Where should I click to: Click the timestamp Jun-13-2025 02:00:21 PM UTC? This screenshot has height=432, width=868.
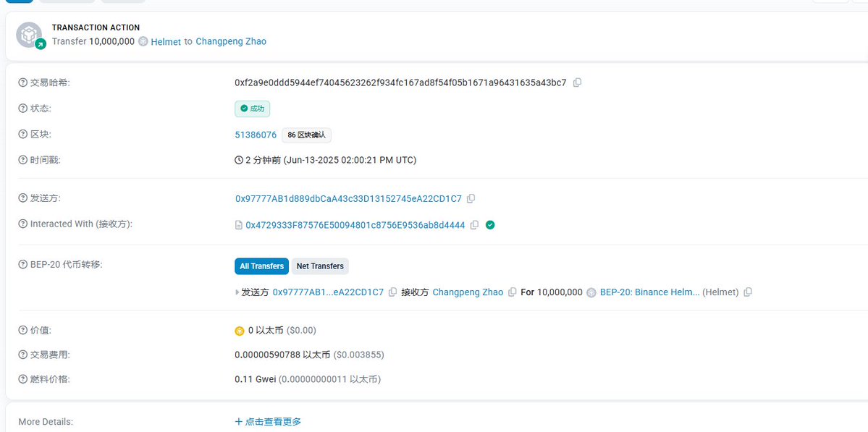(x=350, y=161)
